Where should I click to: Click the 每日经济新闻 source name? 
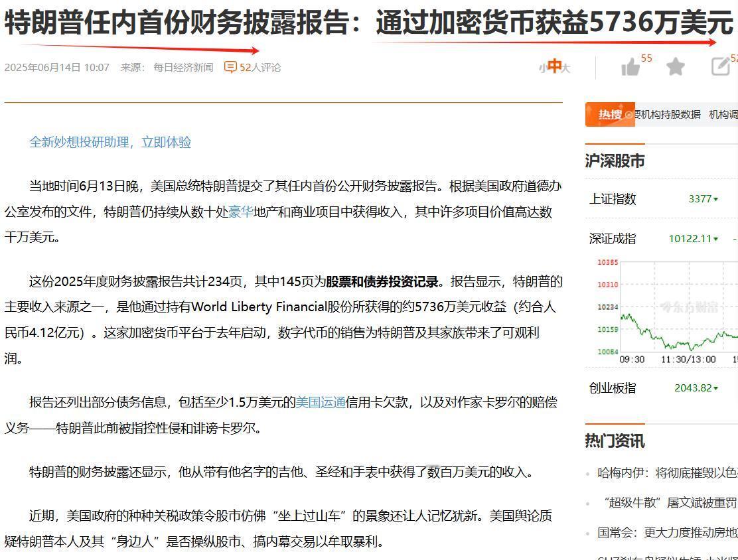(183, 67)
